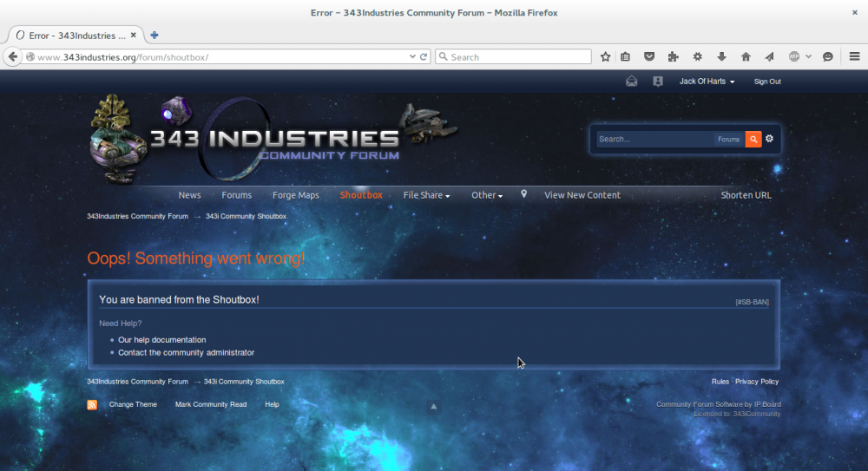Open advanced search gear icon
Viewport: 868px width, 471px height.
tap(769, 139)
